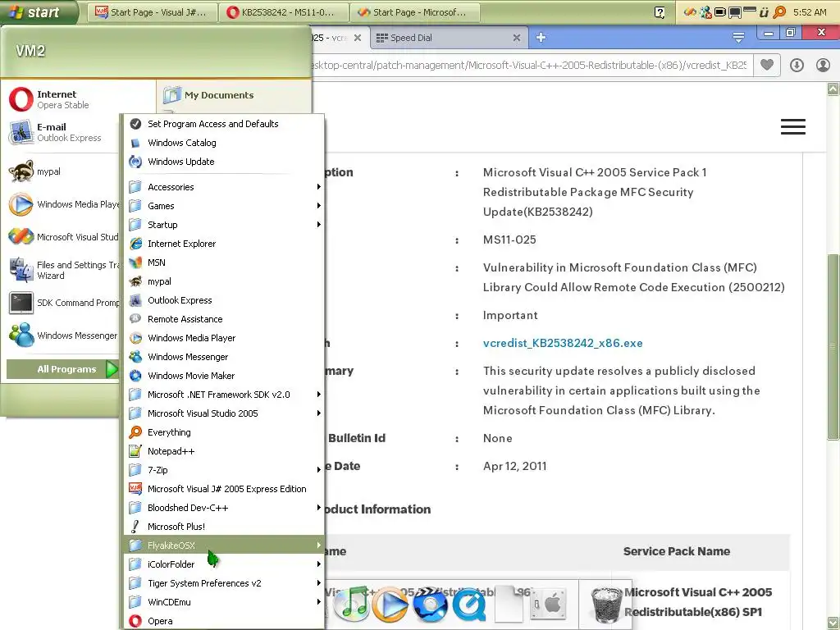
Task: Add page to bookmarks heart icon
Action: (x=767, y=65)
